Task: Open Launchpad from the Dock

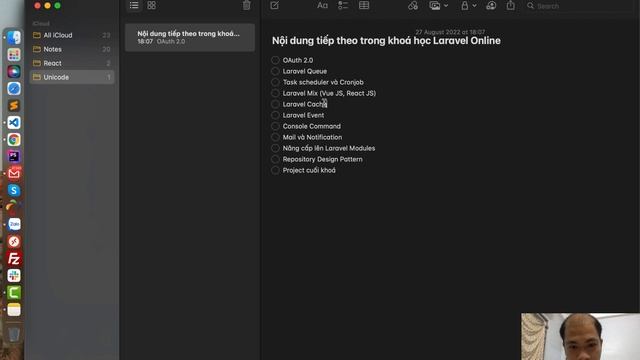Action: point(14,55)
